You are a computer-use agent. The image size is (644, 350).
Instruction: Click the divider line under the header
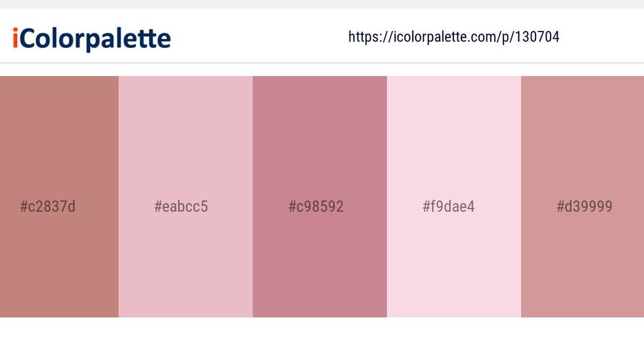322,63
